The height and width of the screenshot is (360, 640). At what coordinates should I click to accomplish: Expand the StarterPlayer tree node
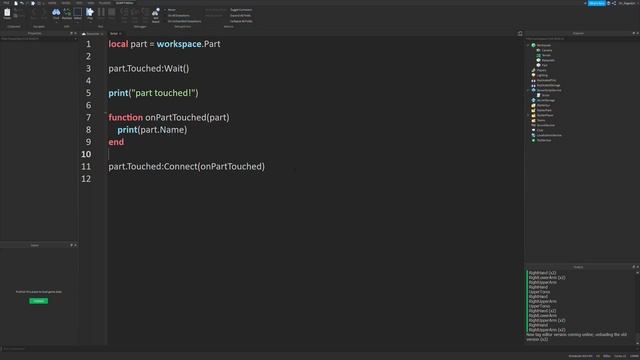(x=528, y=115)
